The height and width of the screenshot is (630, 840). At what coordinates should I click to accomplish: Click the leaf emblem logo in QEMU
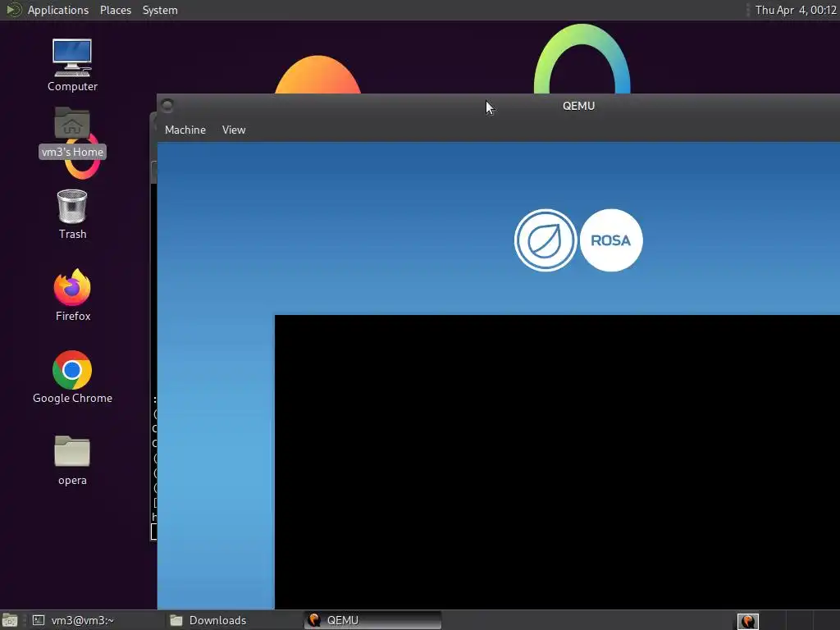pos(545,240)
